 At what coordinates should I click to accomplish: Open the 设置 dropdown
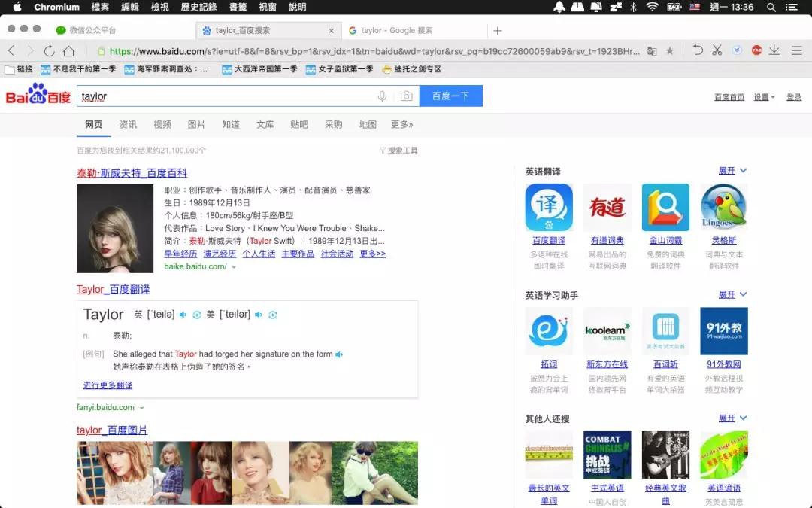coord(764,97)
